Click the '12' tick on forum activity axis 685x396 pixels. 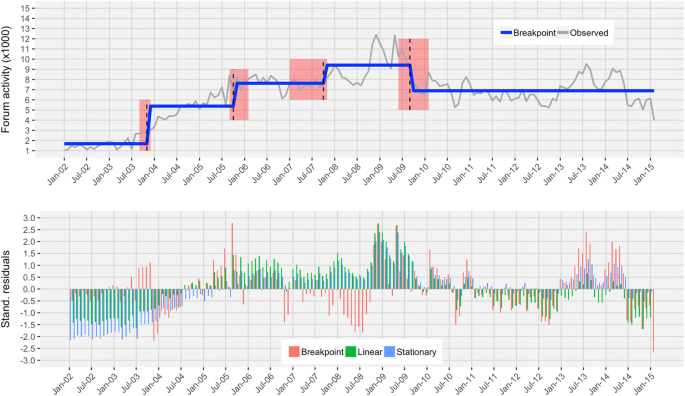25,39
